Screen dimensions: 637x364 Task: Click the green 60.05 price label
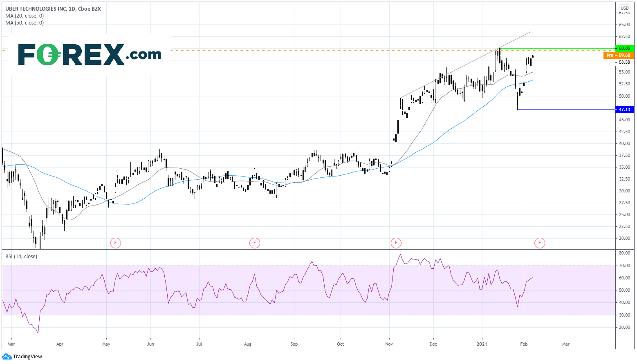pos(624,48)
